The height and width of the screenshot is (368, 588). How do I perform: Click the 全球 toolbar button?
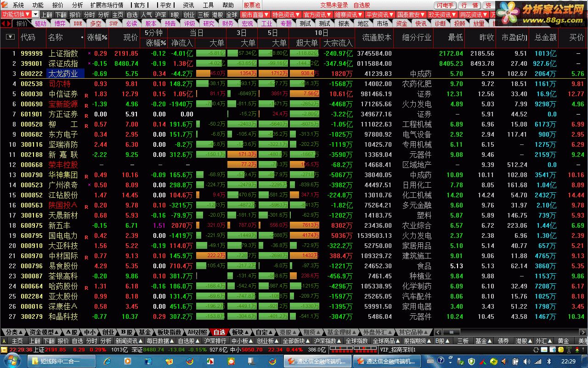[x=232, y=14]
